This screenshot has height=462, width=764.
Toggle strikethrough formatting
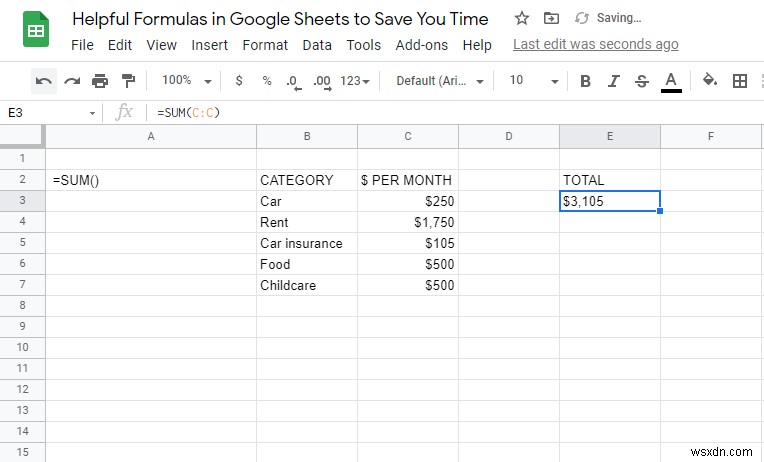(x=642, y=81)
